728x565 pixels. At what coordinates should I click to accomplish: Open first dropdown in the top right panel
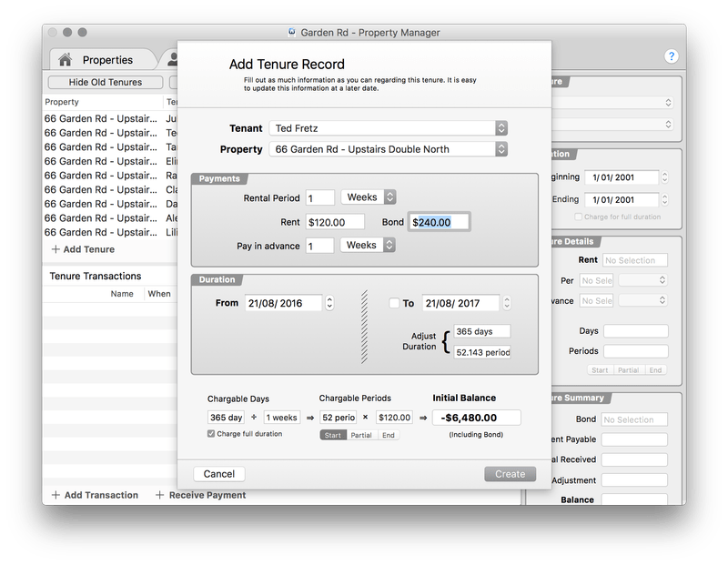(612, 103)
